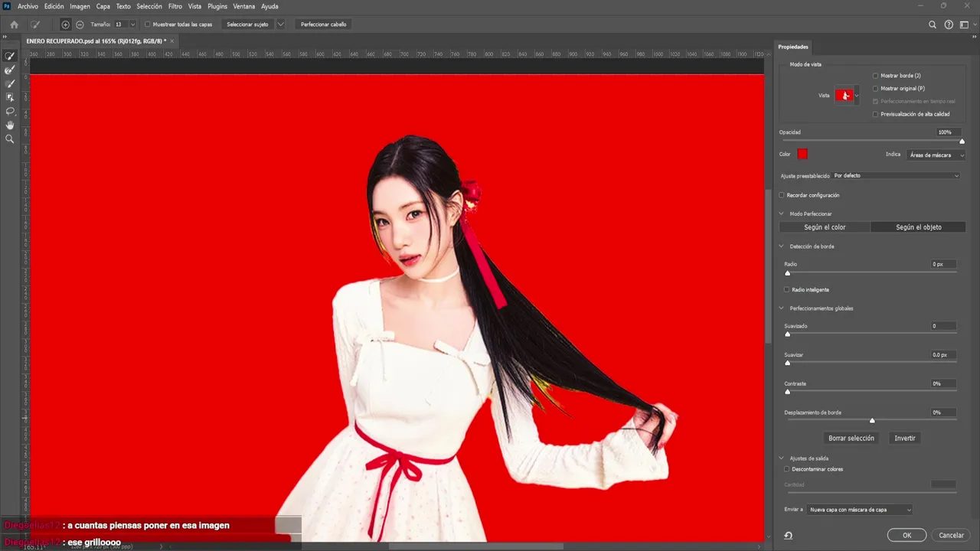Open the help question mark icon
This screenshot has width=980, height=551.
pyautogui.click(x=949, y=24)
